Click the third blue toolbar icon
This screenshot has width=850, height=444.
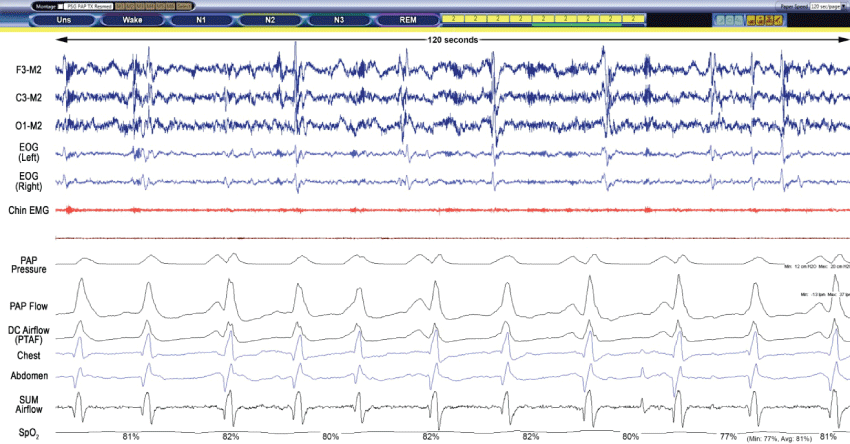click(737, 20)
